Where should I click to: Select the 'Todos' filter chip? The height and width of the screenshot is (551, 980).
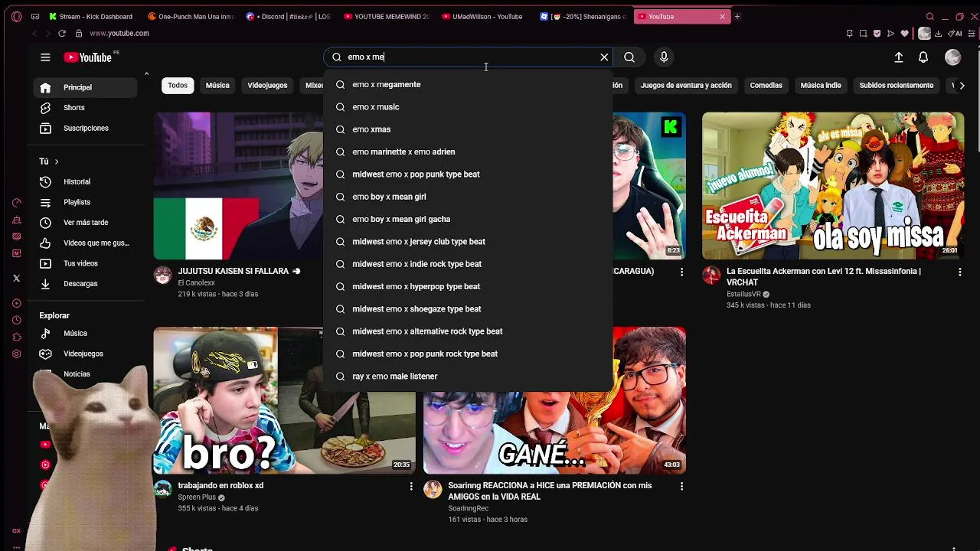(x=178, y=86)
